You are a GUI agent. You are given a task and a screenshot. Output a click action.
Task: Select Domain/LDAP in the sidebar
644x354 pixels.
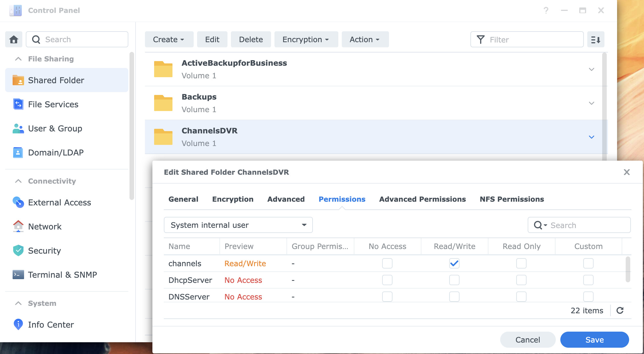click(18, 152)
